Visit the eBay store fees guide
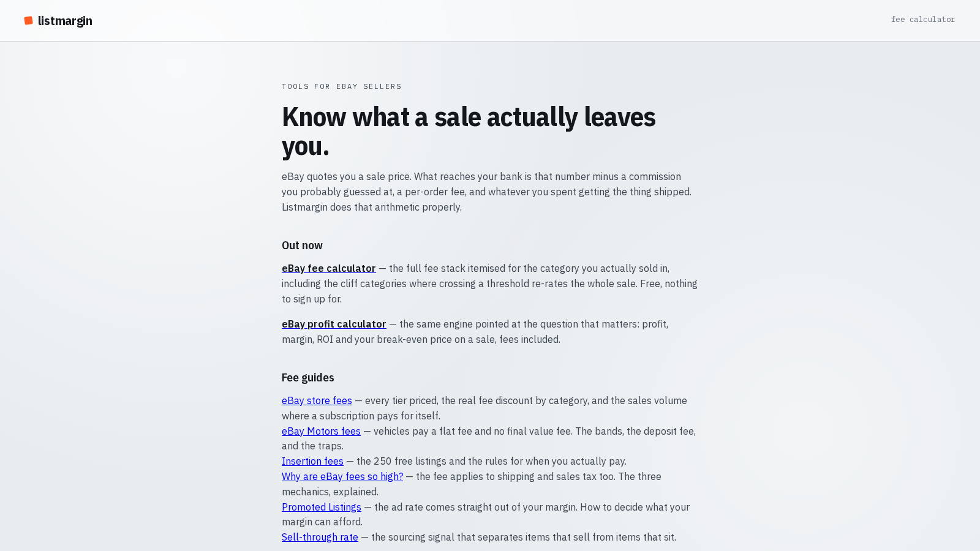Viewport: 980px width, 551px height. (x=317, y=400)
